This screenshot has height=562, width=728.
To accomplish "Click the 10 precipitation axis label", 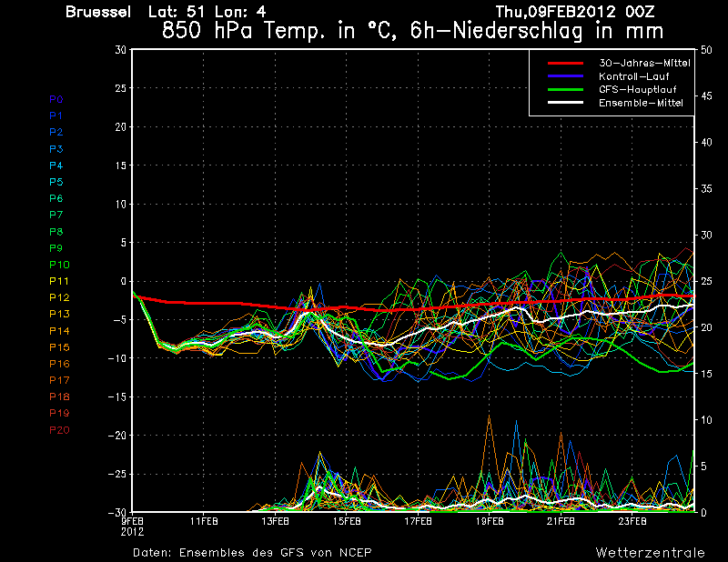I will point(706,419).
